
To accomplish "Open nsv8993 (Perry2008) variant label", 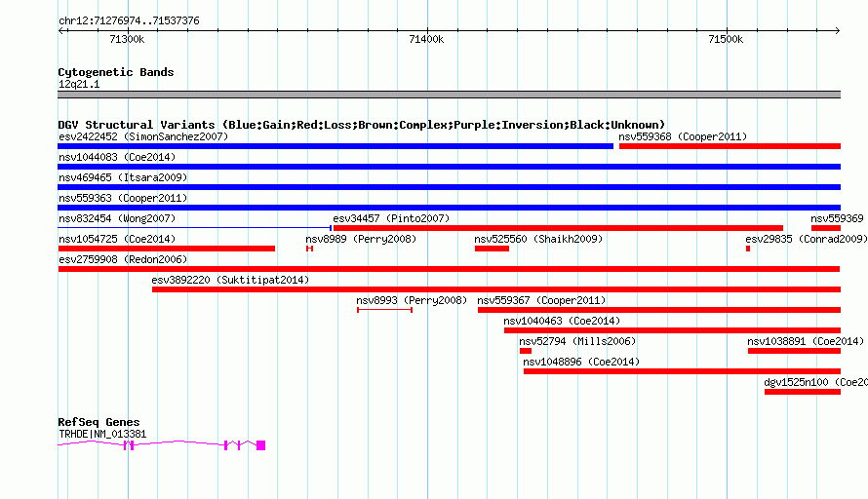I will [x=412, y=300].
